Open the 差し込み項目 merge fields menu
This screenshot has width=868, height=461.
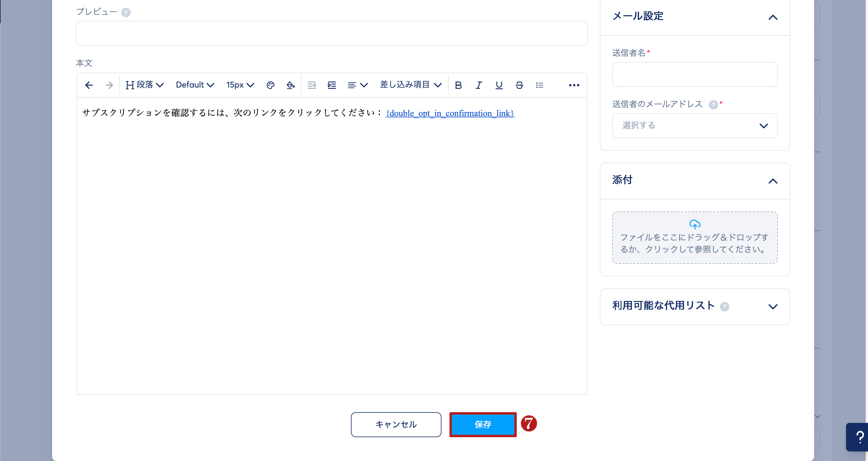(x=410, y=85)
